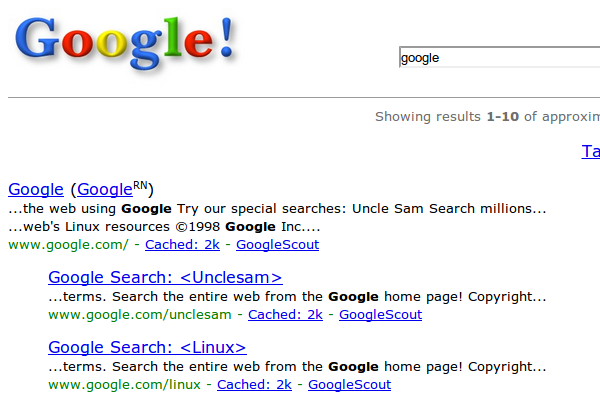
Task: Open the 'Google Search: <Linux>' result
Action: (x=147, y=348)
